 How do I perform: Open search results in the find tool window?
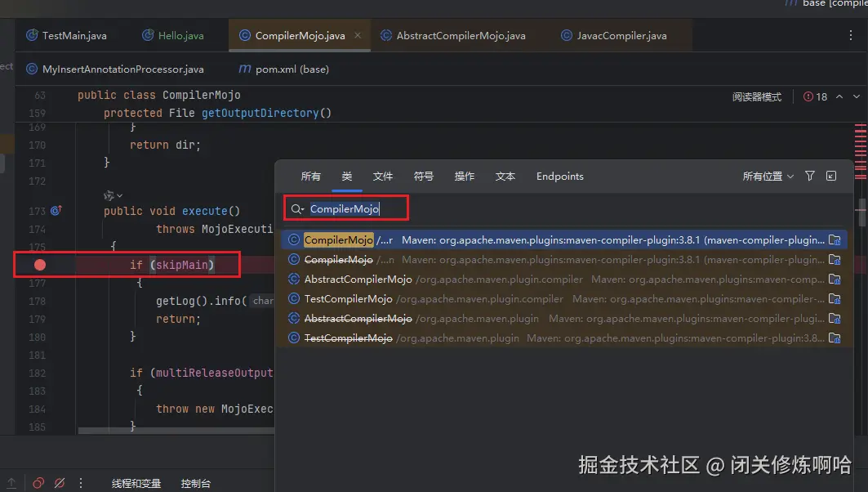click(831, 176)
